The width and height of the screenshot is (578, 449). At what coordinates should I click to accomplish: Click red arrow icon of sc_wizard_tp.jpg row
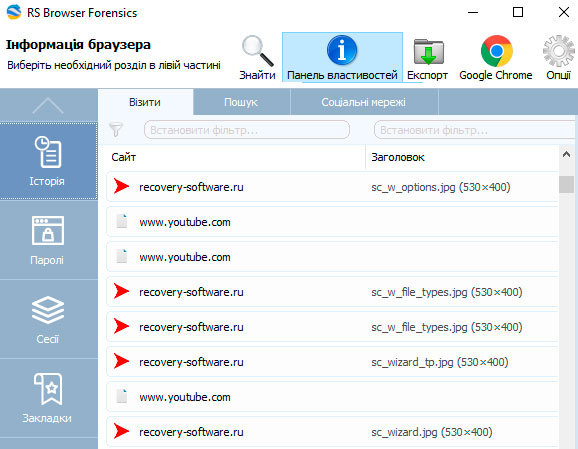[121, 361]
